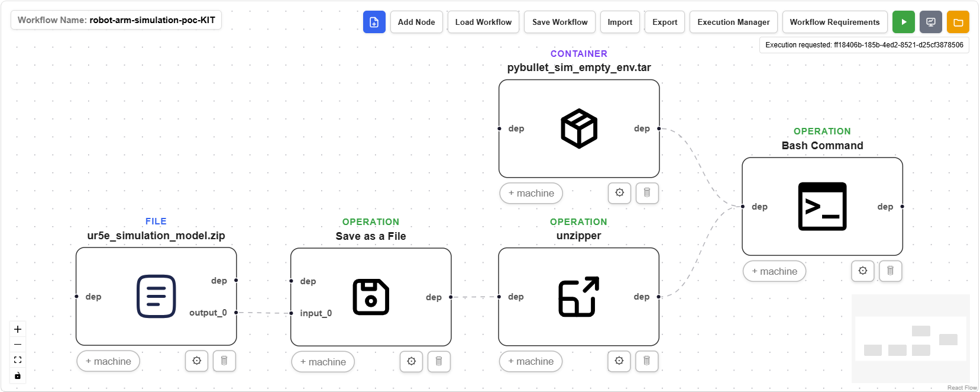
Task: Delete the pybullet container node
Action: pos(647,192)
